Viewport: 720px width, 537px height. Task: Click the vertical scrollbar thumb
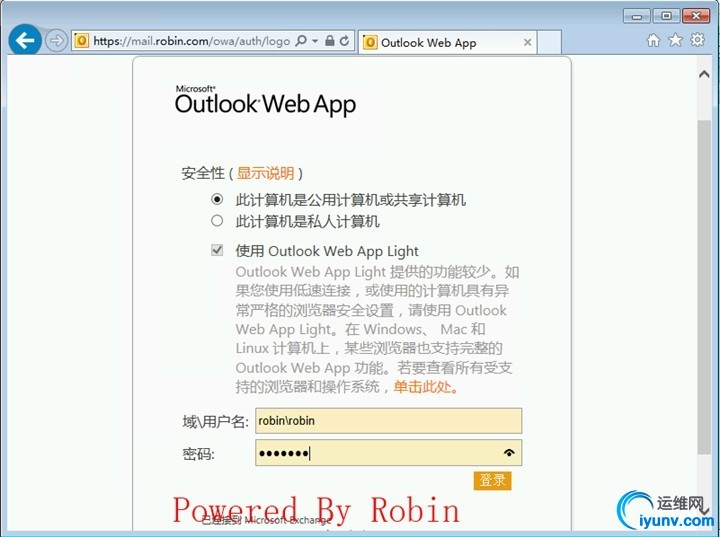[x=704, y=287]
